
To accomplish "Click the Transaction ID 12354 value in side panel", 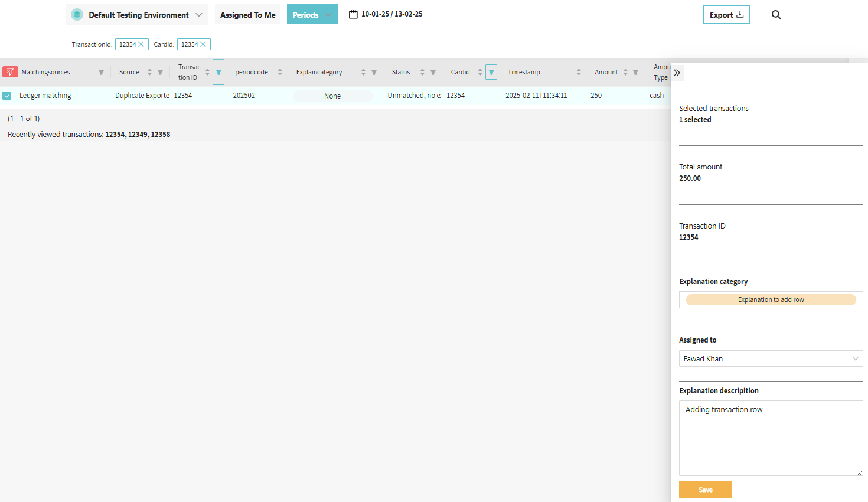I will (x=688, y=237).
